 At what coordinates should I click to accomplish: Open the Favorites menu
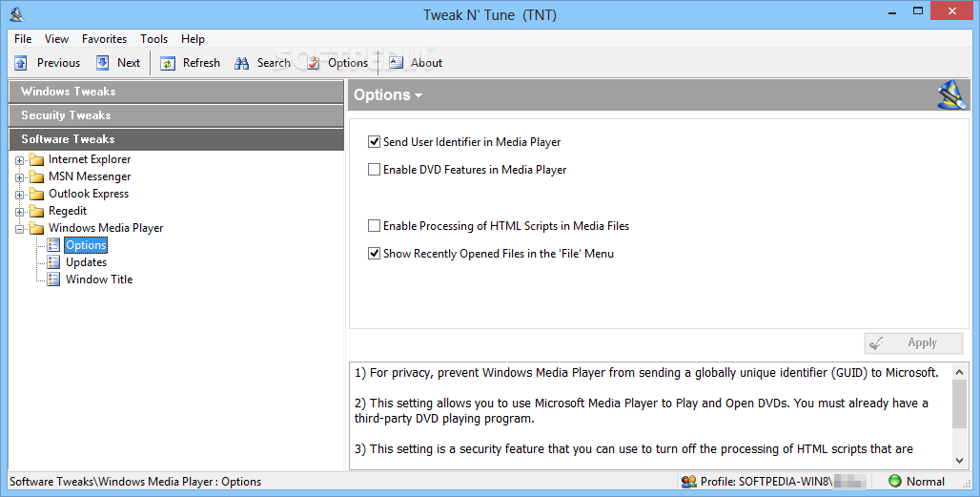point(104,39)
